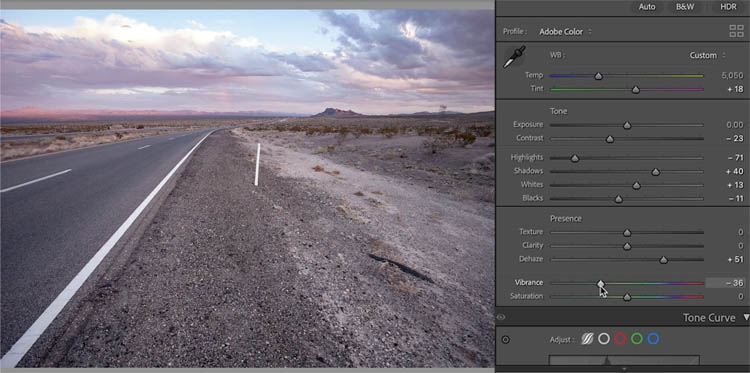Click the Presence section label
750x373 pixels.
(566, 219)
